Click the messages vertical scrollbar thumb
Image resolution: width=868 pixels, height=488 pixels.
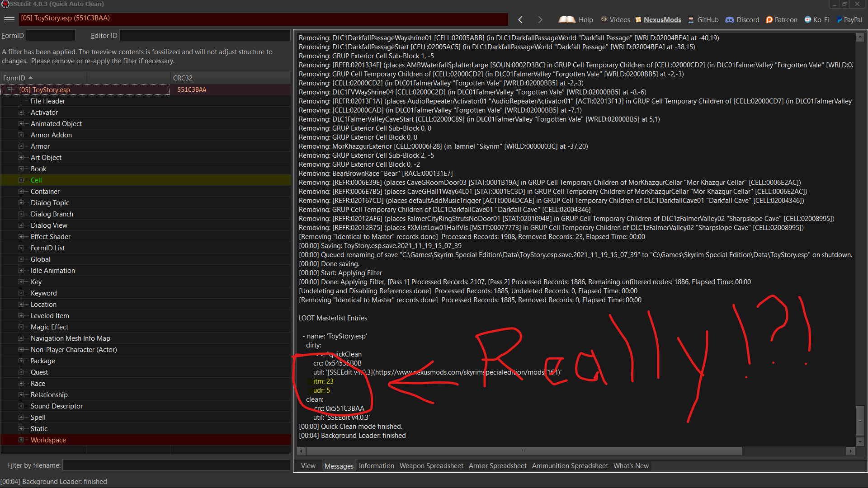[x=860, y=421]
